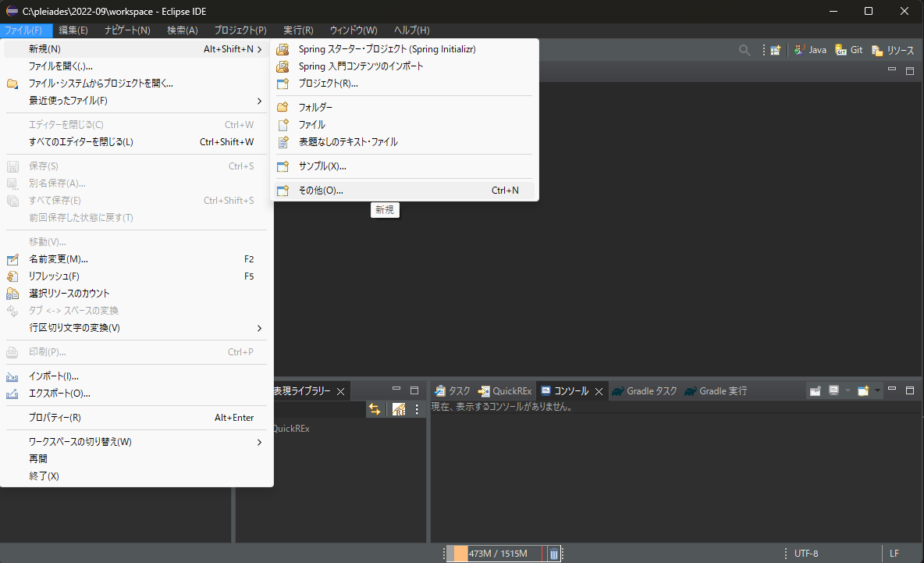The image size is (924, 563).
Task: Close the コンソール tab
Action: coord(599,391)
